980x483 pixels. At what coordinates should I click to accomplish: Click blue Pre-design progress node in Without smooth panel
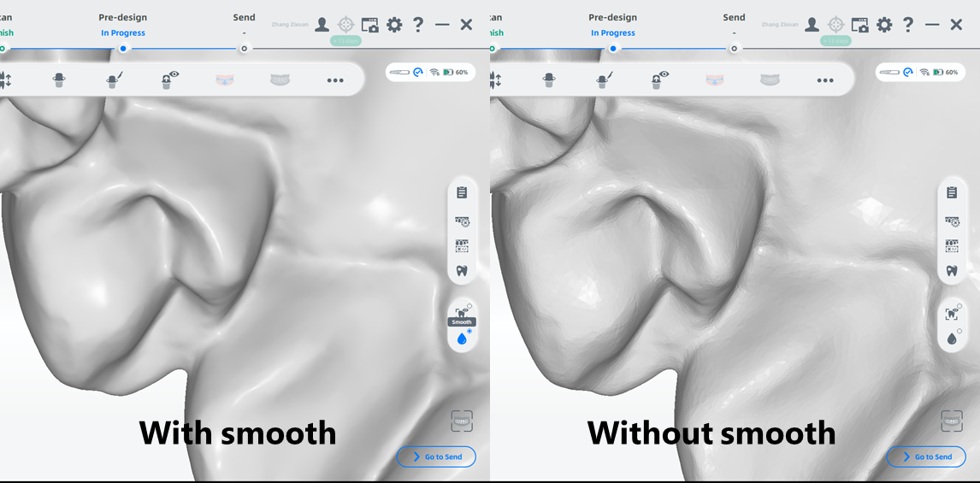[x=613, y=48]
